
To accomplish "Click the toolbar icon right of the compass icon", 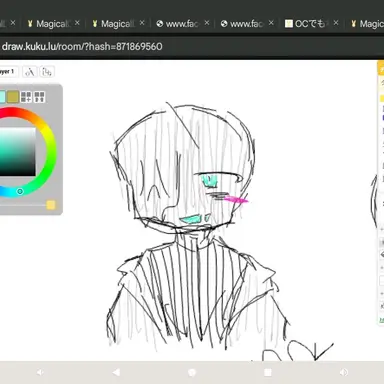I will [x=47, y=72].
